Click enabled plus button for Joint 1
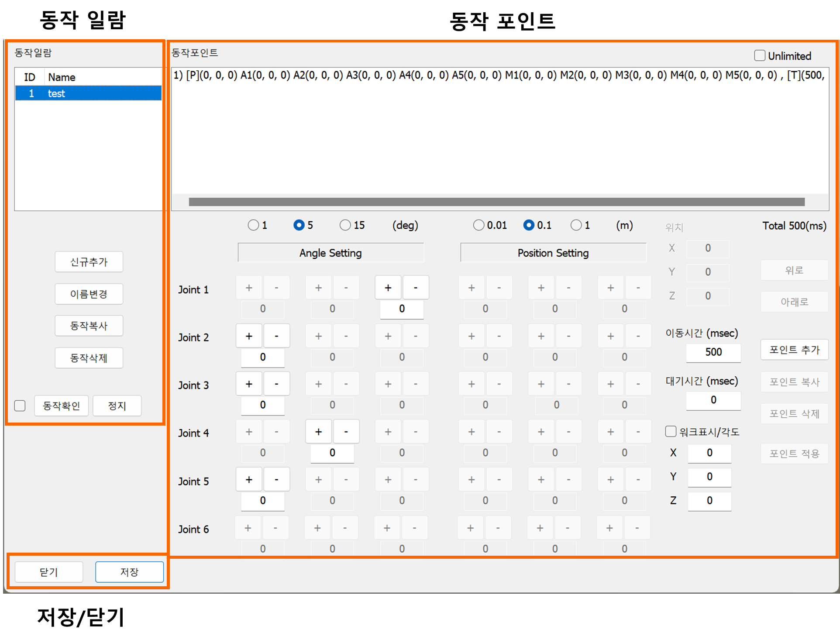Image resolution: width=840 pixels, height=643 pixels. [x=388, y=288]
